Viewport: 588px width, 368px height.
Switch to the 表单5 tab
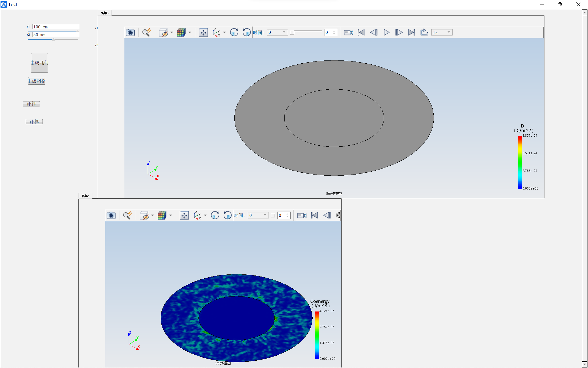point(105,13)
